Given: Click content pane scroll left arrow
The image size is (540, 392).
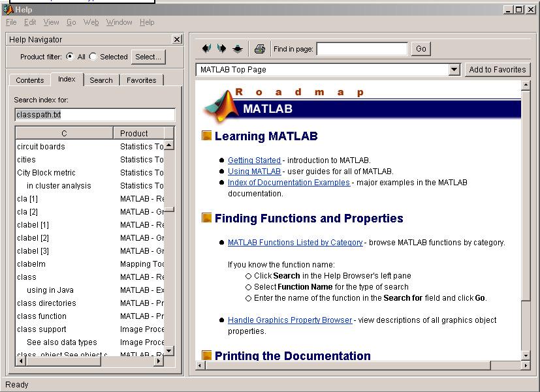Looking at the screenshot, I should (200, 365).
